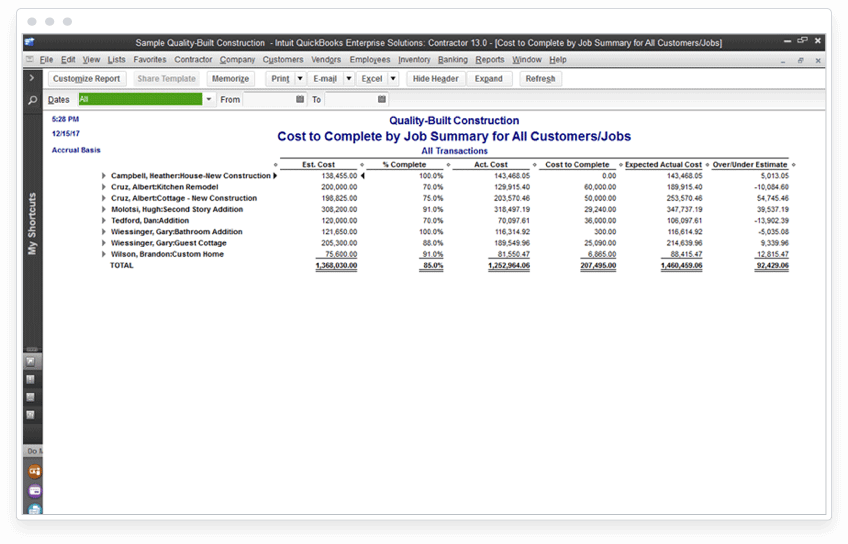This screenshot has width=848, height=544.
Task: Click the E-mail button
Action: point(325,78)
